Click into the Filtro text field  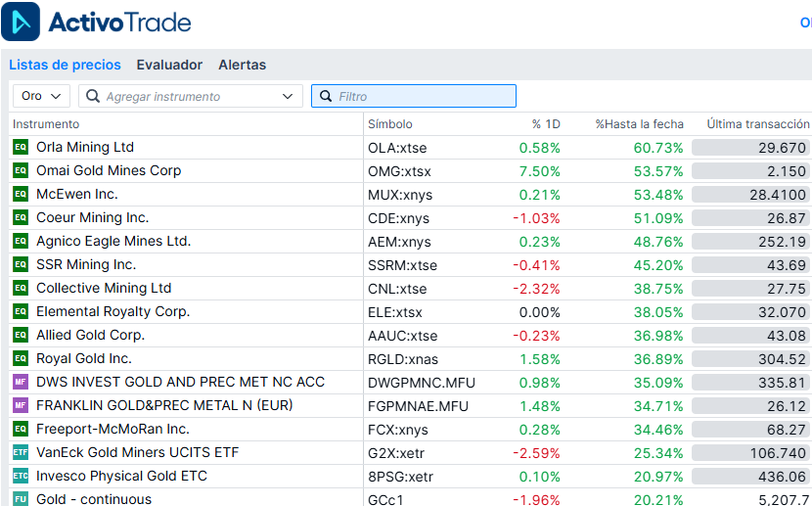pyautogui.click(x=423, y=96)
